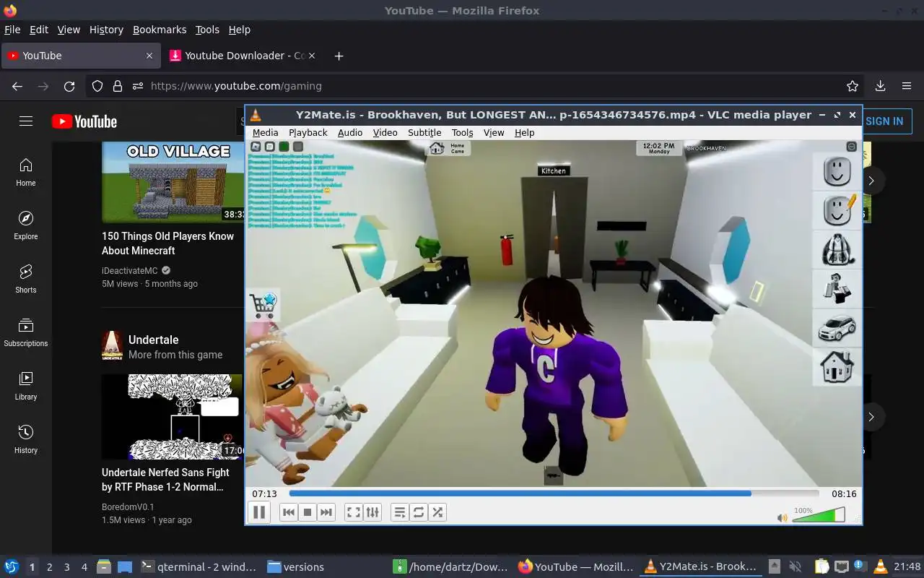Screen dimensions: 924x578
Task: Open 'Undertale Nerfed Sans Fight' title link
Action: pos(165,480)
